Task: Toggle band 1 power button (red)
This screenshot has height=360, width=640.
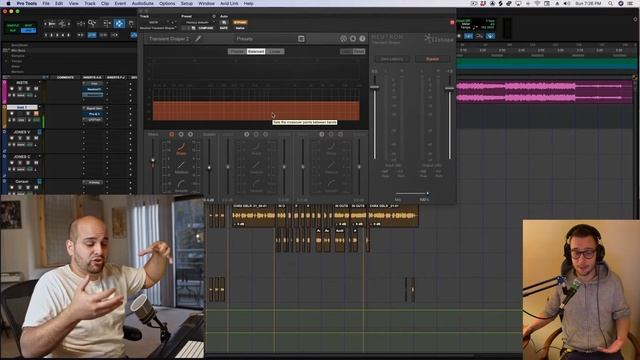Action: click(x=171, y=134)
